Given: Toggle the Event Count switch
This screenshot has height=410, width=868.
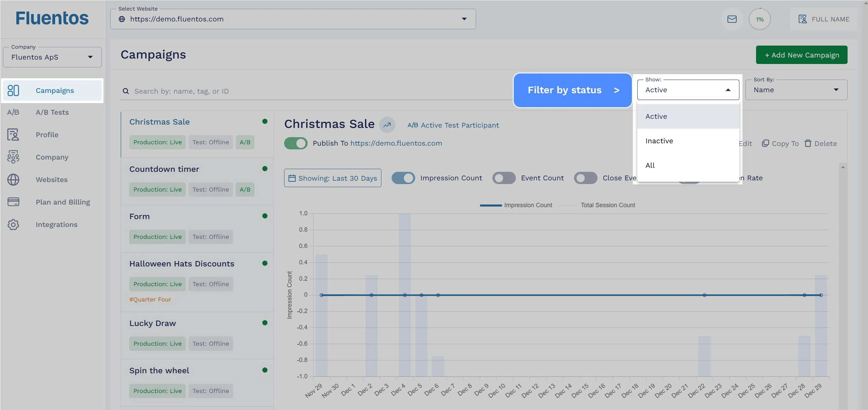Looking at the screenshot, I should 504,178.
